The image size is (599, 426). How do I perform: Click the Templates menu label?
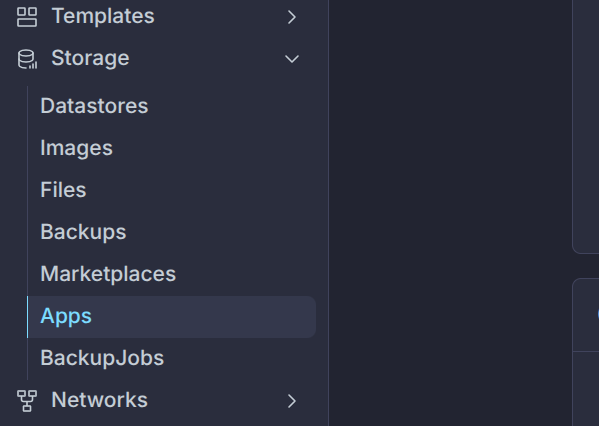point(103,16)
